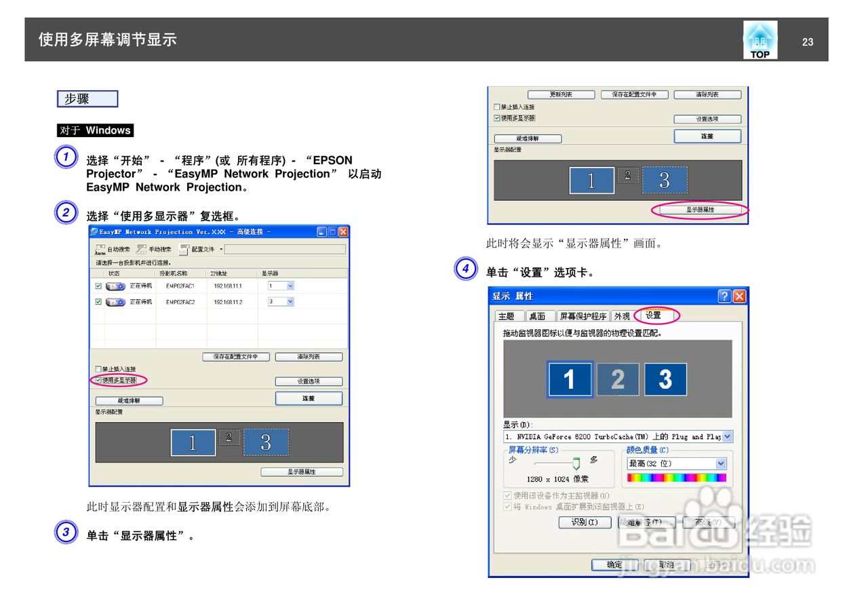868x614 pixels.
Task: Uncheck the EMP02FAC1 projector row checkbox
Action: coord(98,286)
